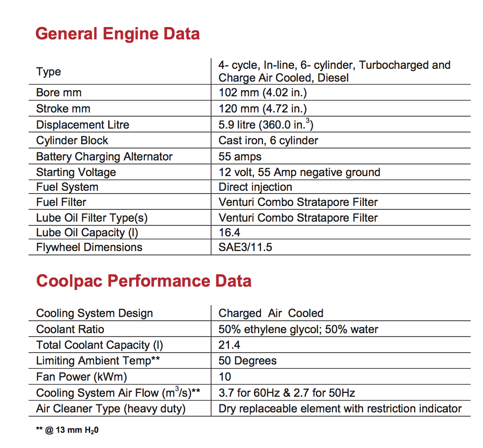Image resolution: width=483 pixels, height=448 pixels.
Task: Click the Battery Charging Alternator label
Action: click(104, 157)
